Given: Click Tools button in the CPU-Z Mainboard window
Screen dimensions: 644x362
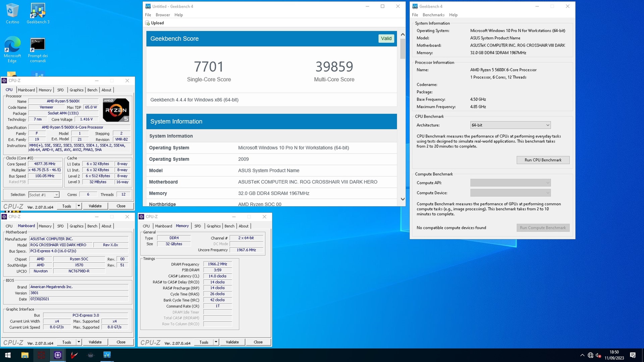Looking at the screenshot, I should coord(67,342).
